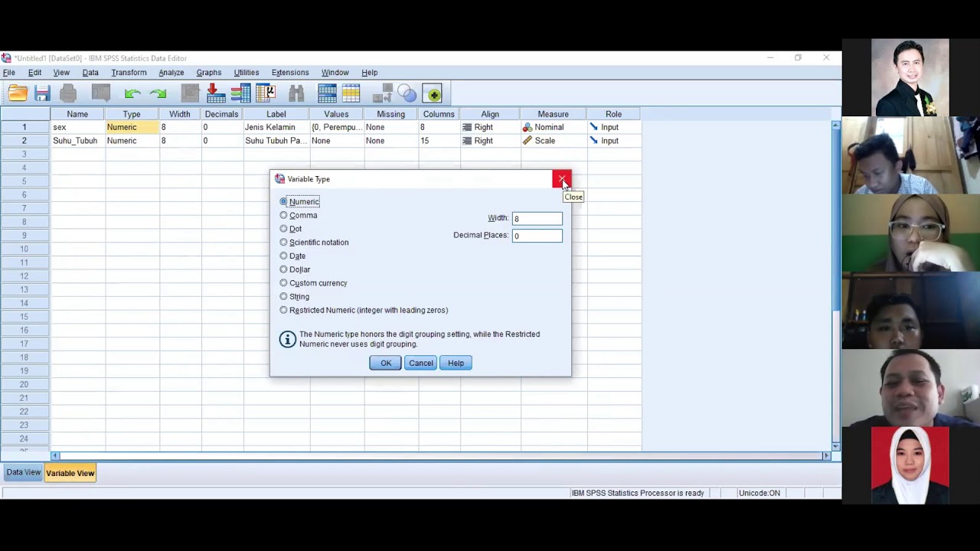Click the Measure column header
The image size is (980, 551).
tap(553, 114)
